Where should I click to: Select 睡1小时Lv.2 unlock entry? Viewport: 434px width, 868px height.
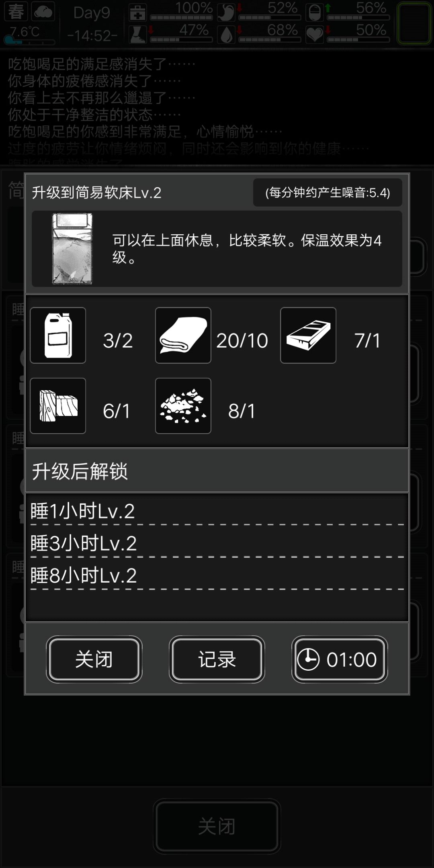[x=217, y=511]
